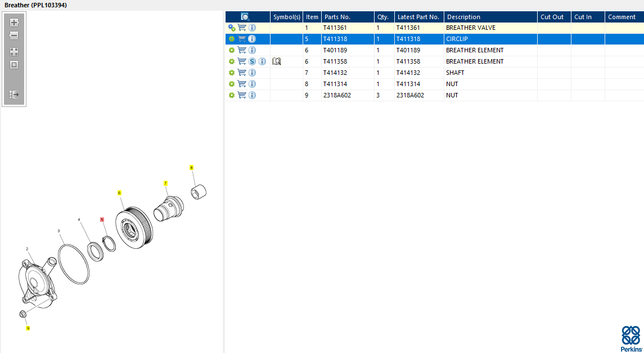Add CIRCLIP T411318 to the cart
Viewport: 644px width, 353px height.
click(x=242, y=39)
